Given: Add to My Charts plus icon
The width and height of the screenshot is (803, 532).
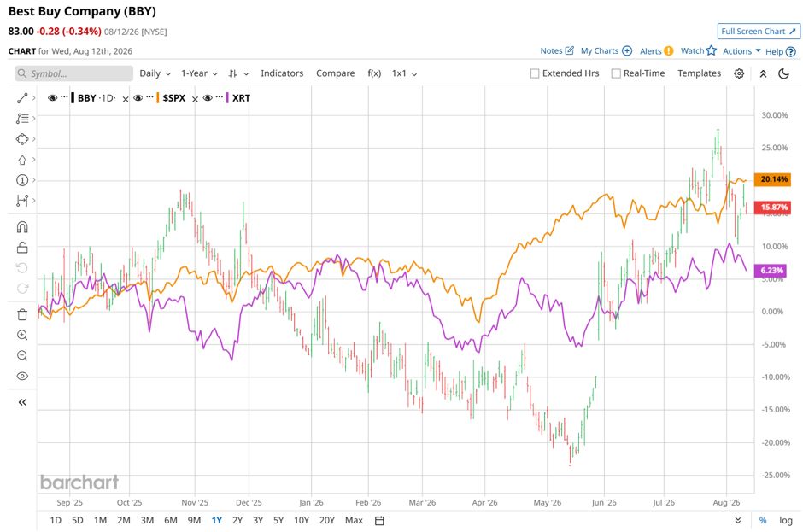Looking at the screenshot, I should (627, 50).
